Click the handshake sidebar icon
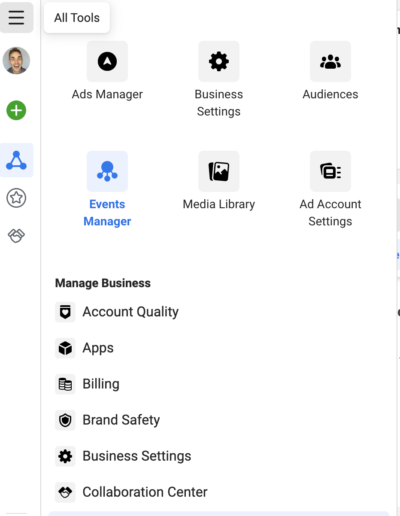Screen dimensions: 400x516 (16, 236)
